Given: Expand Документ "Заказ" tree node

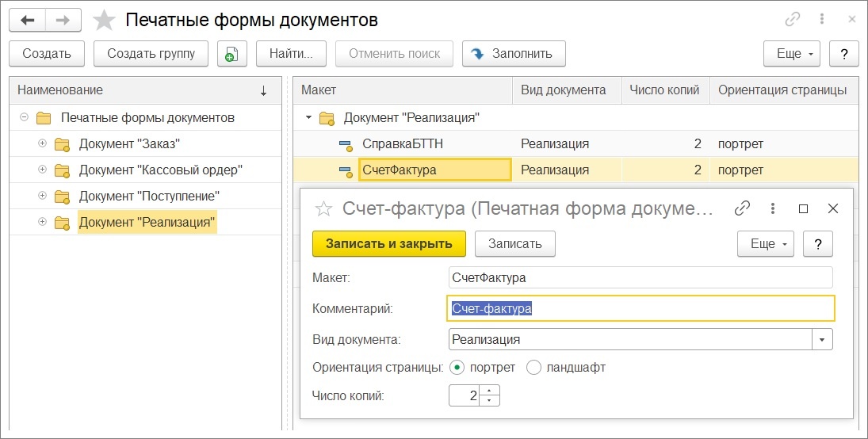Looking at the screenshot, I should (x=42, y=144).
